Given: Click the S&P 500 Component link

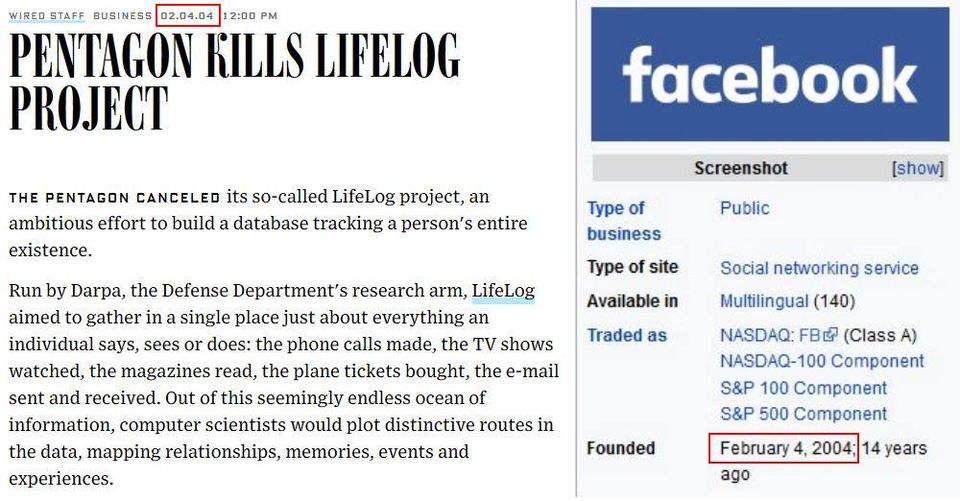Looking at the screenshot, I should click(803, 414).
